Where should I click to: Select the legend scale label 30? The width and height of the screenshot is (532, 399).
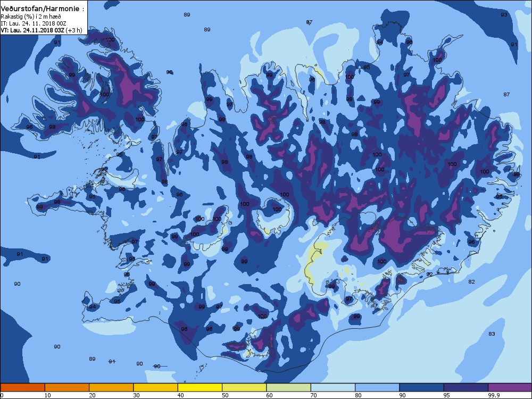point(136,395)
